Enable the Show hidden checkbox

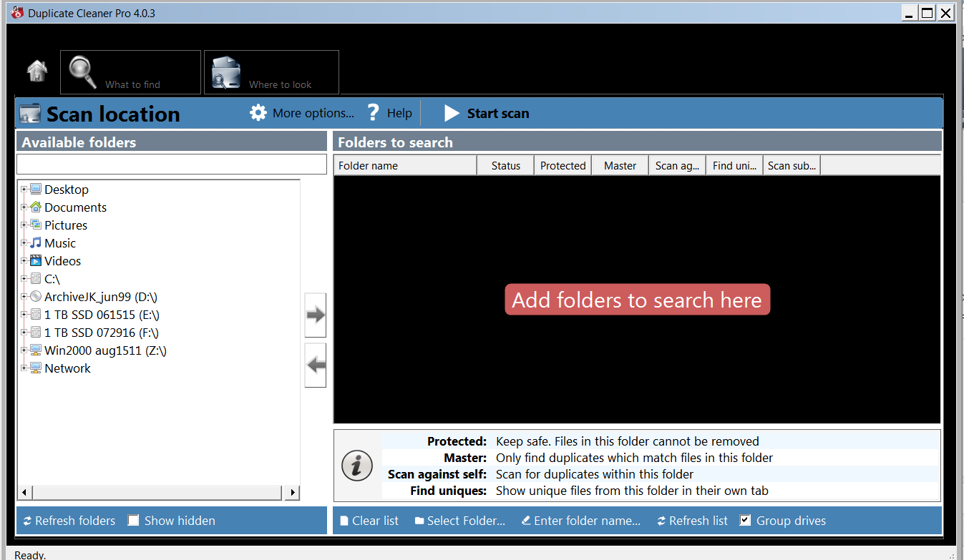133,521
